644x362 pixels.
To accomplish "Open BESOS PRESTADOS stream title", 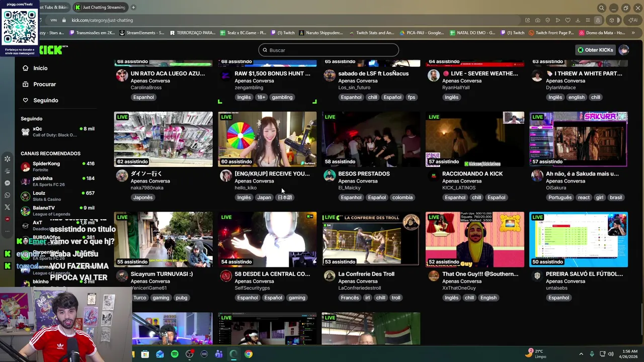I will [364, 174].
